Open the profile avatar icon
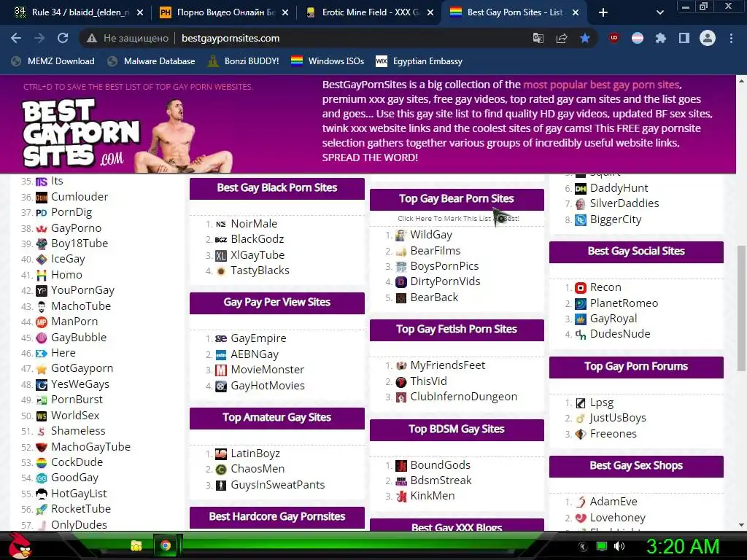The width and height of the screenshot is (747, 560). click(x=708, y=38)
